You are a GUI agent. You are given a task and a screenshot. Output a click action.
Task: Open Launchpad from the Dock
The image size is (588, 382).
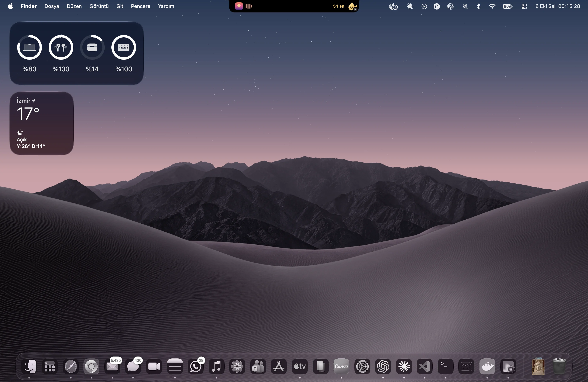[x=50, y=366]
